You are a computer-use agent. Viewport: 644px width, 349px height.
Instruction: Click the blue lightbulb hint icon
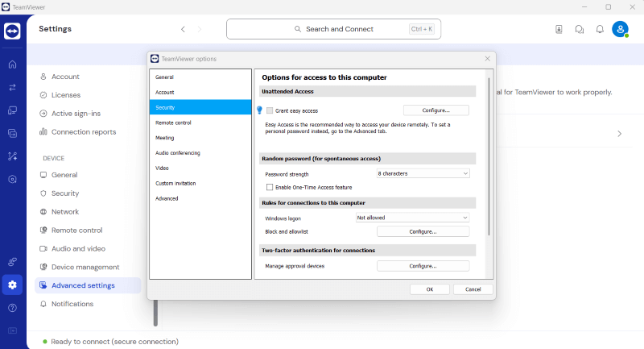coord(259,110)
